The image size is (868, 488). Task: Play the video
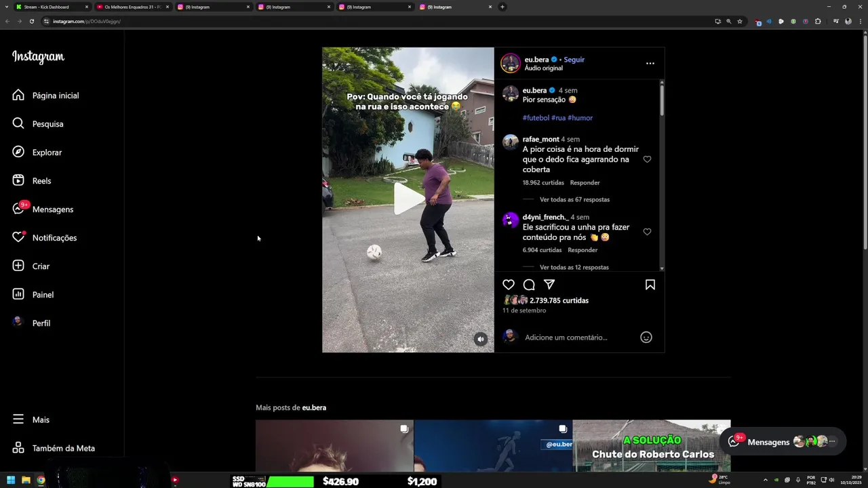pyautogui.click(x=408, y=199)
